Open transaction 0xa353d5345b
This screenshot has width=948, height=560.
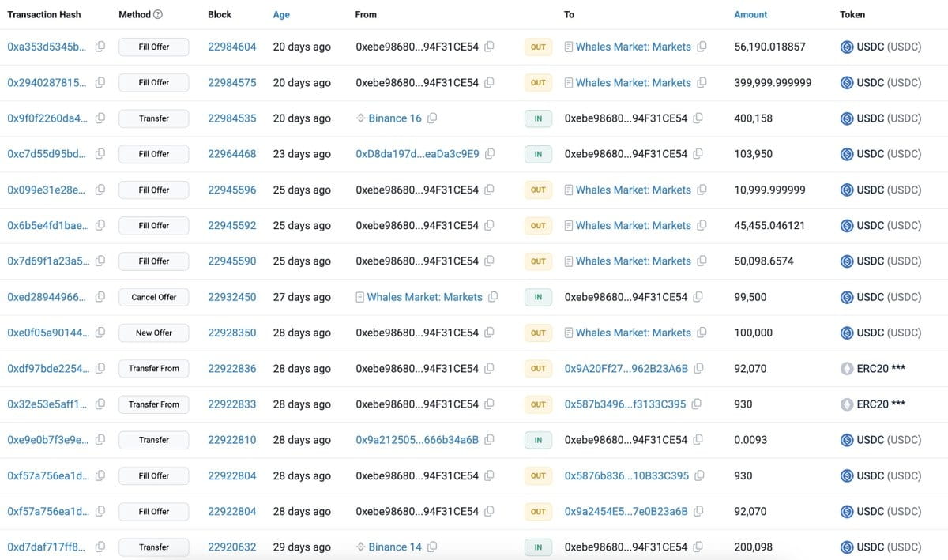47,47
